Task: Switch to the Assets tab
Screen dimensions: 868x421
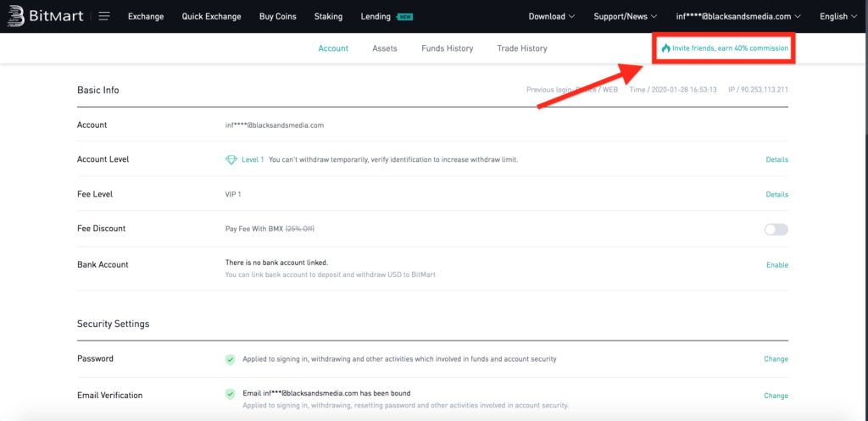Action: pos(385,48)
